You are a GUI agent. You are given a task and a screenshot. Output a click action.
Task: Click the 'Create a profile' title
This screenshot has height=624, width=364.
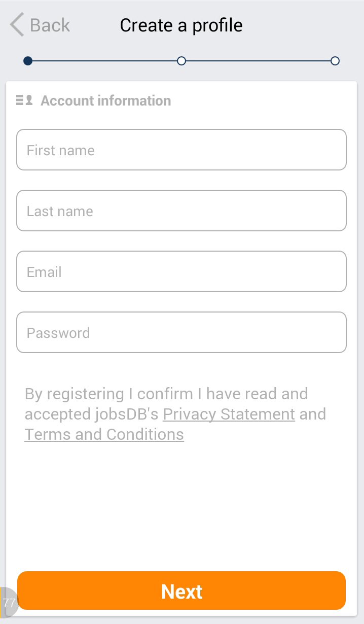click(181, 25)
